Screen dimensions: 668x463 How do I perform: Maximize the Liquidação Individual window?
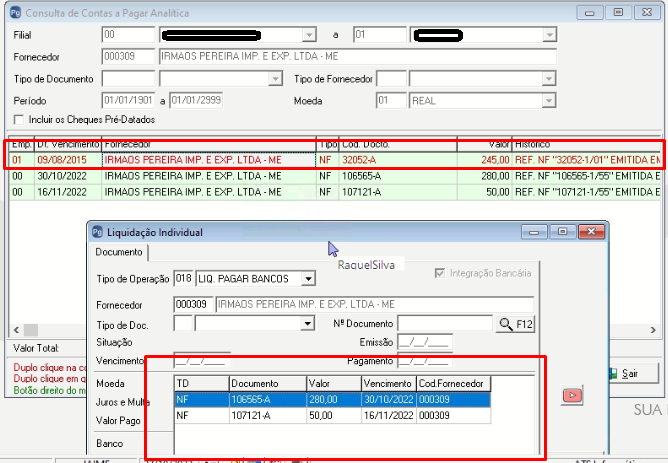coord(563,232)
